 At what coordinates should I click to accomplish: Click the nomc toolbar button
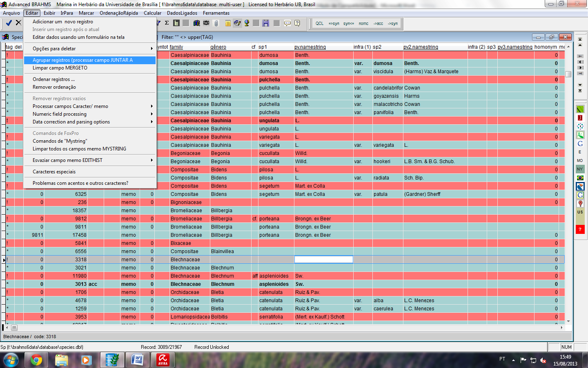pyautogui.click(x=363, y=23)
